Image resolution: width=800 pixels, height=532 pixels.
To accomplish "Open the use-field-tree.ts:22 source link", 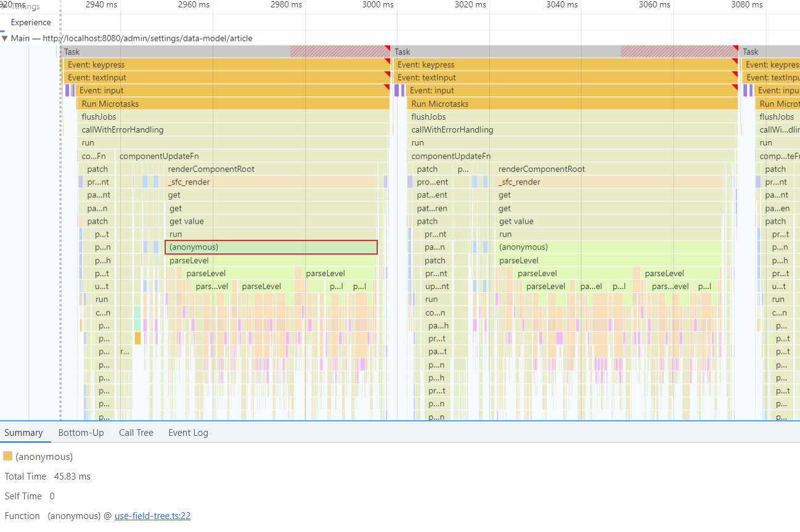I will click(152, 515).
